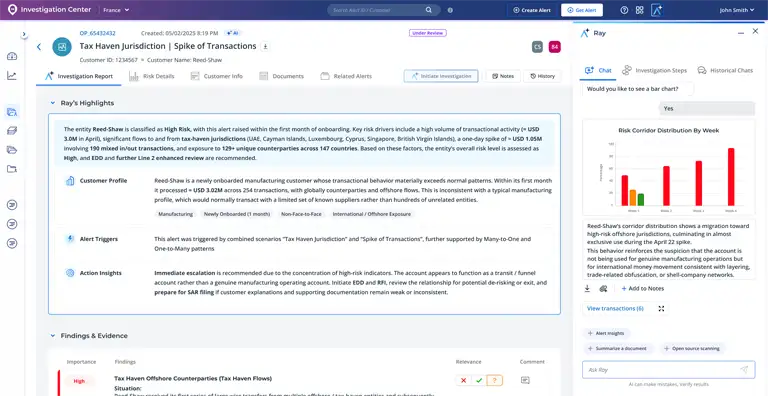Screen dimensions: 768x396
Task: Click Add to Notes in Ray chat
Action: (643, 289)
